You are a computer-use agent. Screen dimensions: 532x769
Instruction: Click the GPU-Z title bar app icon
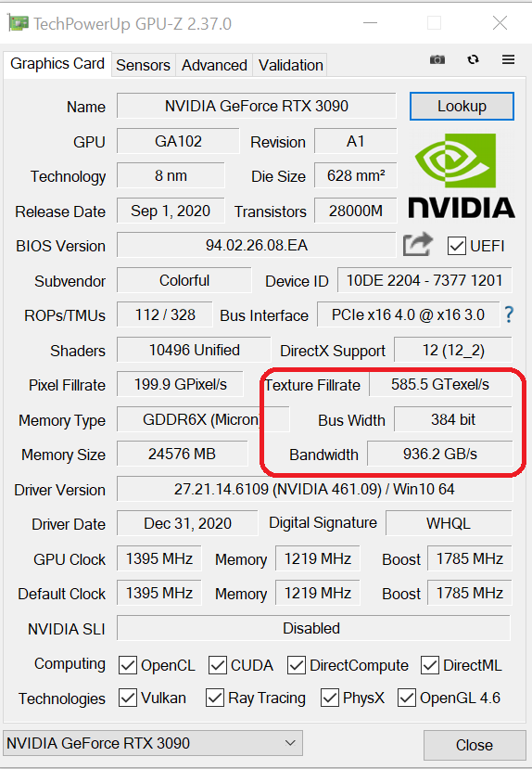point(18,23)
